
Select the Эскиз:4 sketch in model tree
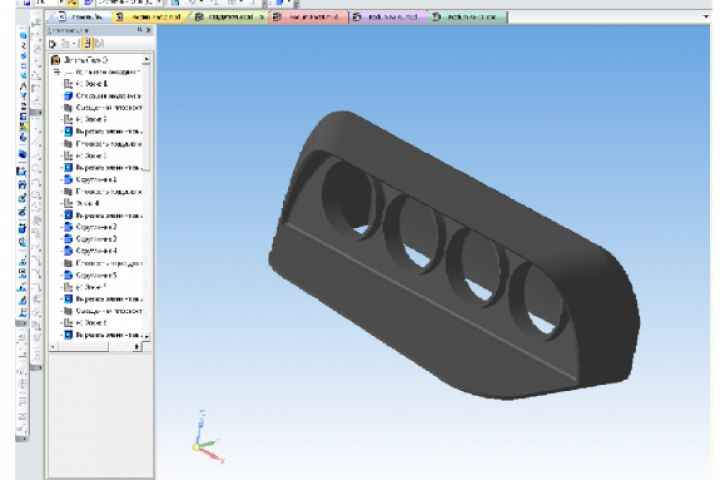(x=82, y=203)
